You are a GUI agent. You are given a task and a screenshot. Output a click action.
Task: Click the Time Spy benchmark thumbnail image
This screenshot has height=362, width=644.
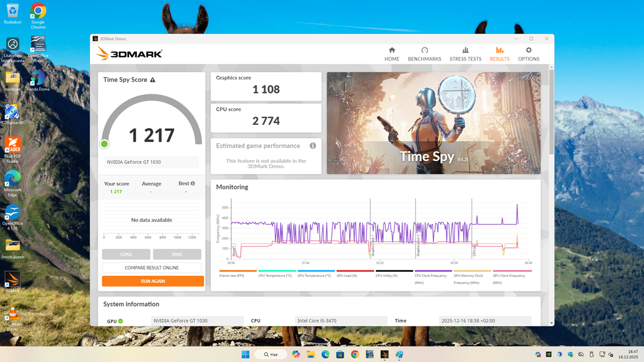click(434, 123)
